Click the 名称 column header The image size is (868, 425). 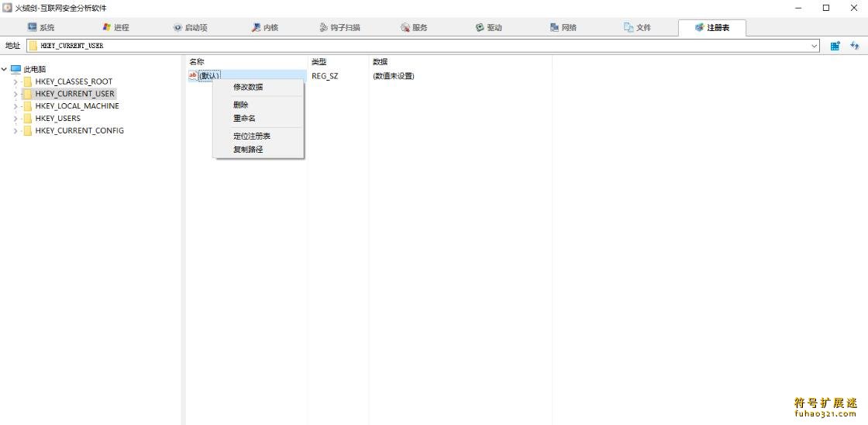tap(197, 61)
